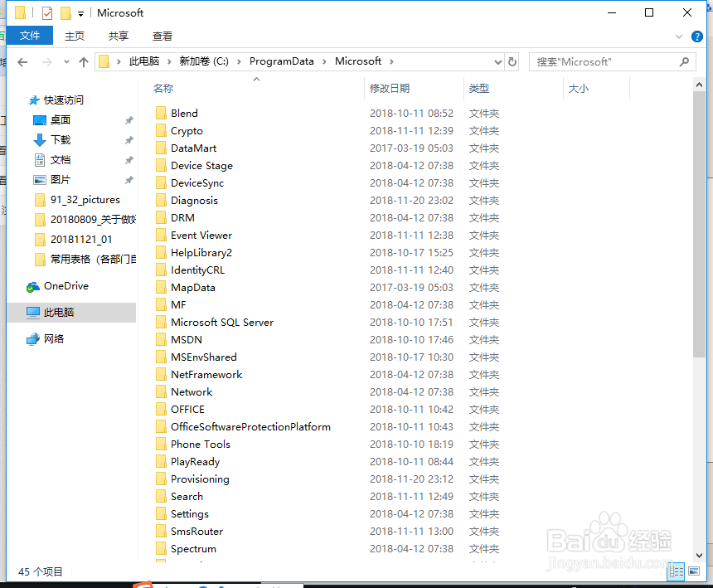Switch to the 查看 tab
The width and height of the screenshot is (713, 588).
(x=162, y=36)
